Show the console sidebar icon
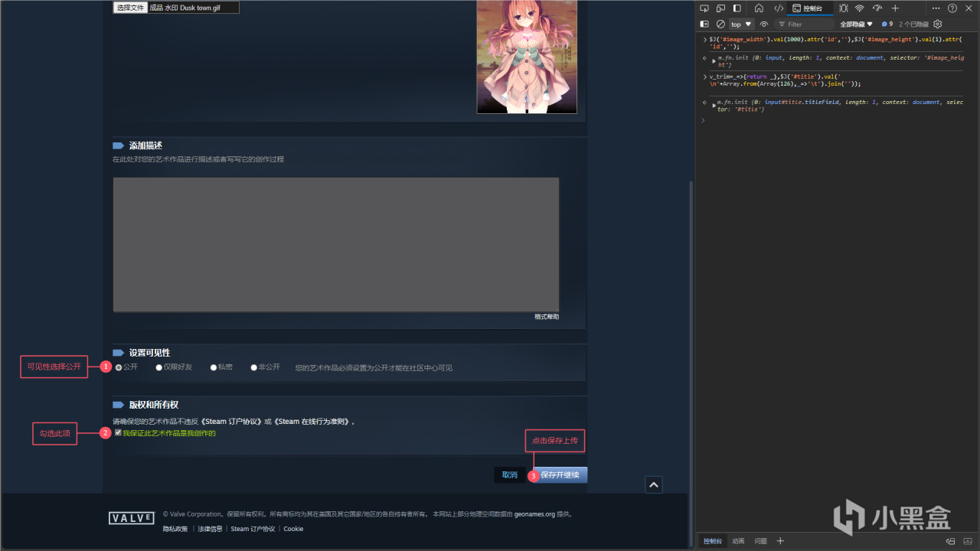This screenshot has height=551, width=980. 704,24
